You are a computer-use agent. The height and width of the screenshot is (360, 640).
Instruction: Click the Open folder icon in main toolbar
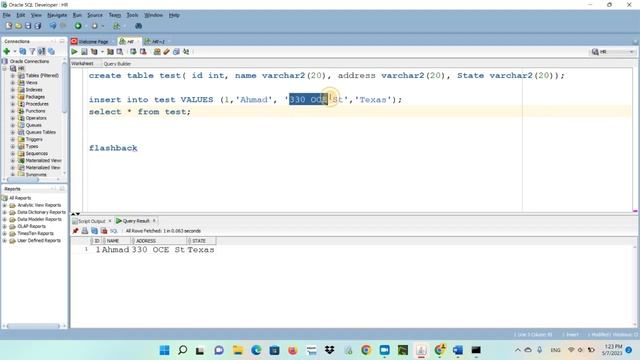pyautogui.click(x=18, y=26)
